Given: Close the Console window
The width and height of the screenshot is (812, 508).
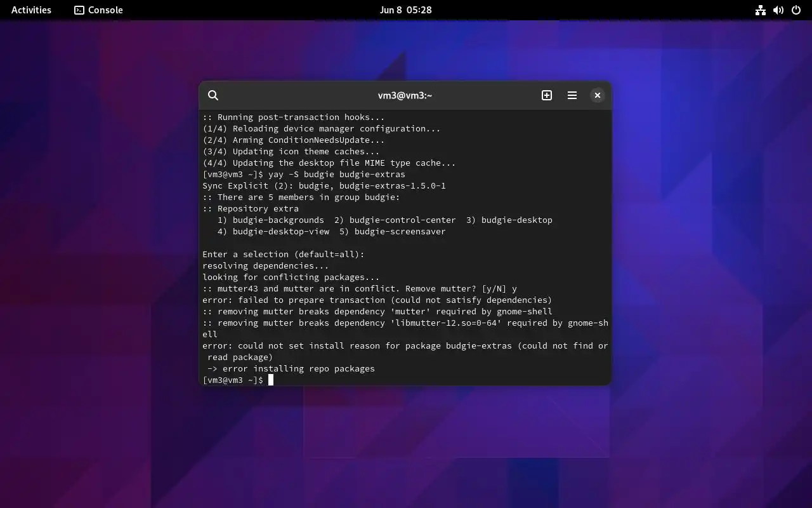Looking at the screenshot, I should point(598,95).
